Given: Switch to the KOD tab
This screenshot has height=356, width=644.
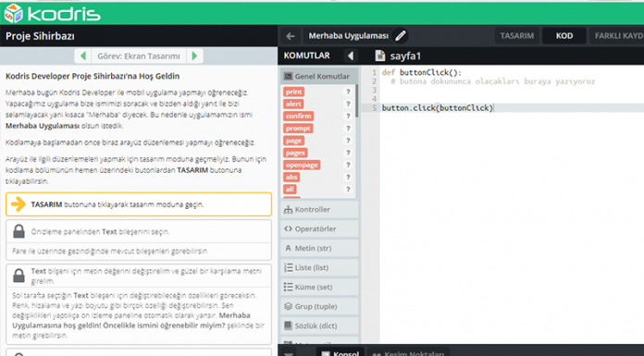Looking at the screenshot, I should click(564, 36).
